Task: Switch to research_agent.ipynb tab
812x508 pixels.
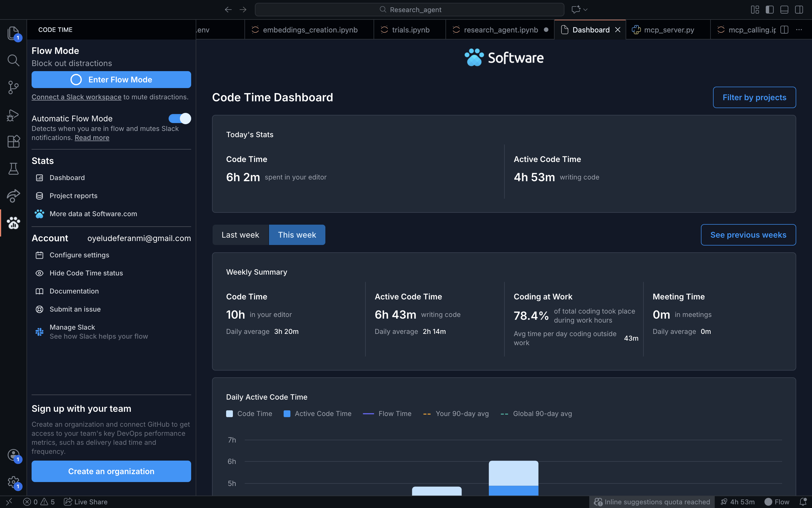Action: click(500, 30)
